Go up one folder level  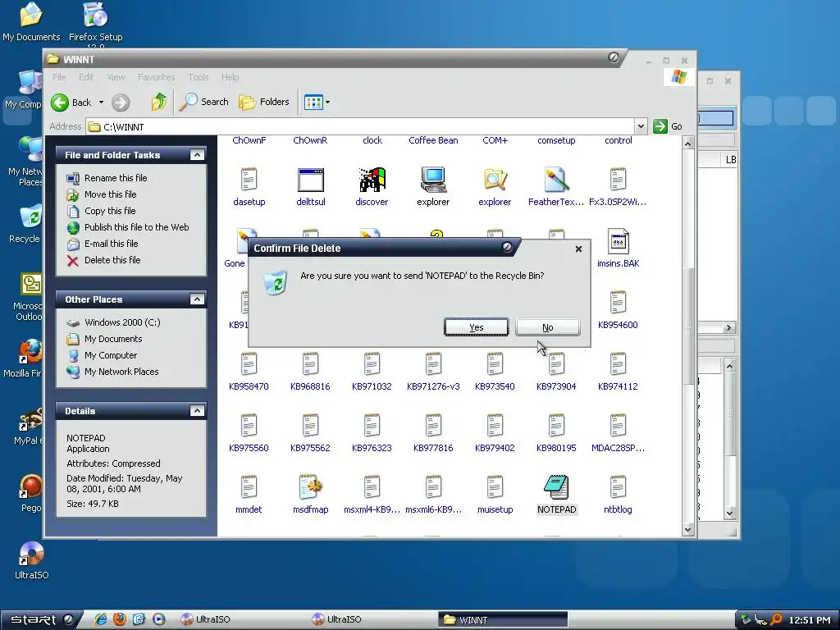(158, 102)
